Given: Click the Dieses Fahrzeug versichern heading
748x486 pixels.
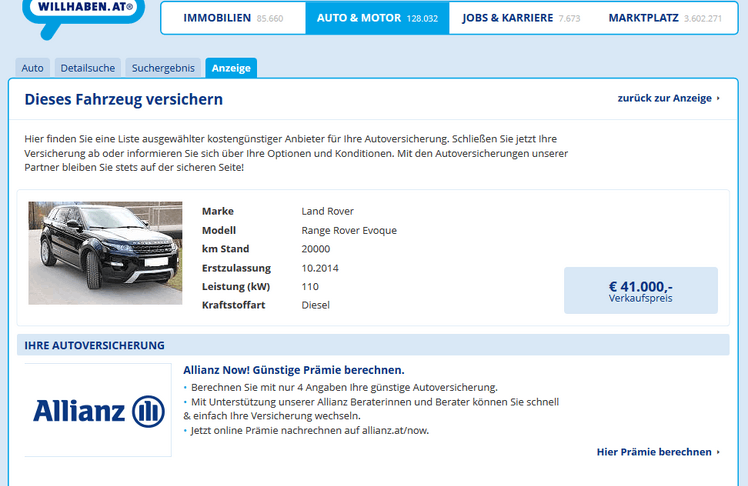Looking at the screenshot, I should 123,100.
